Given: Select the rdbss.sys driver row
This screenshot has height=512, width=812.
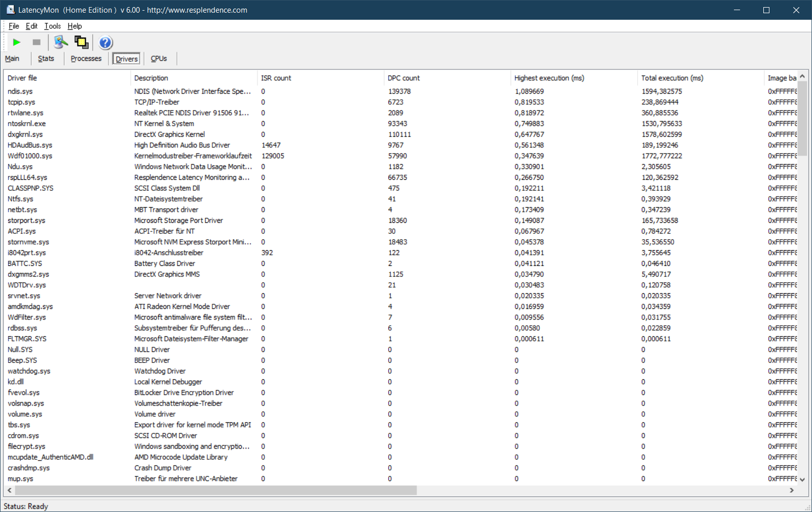Looking at the screenshot, I should pyautogui.click(x=400, y=328).
